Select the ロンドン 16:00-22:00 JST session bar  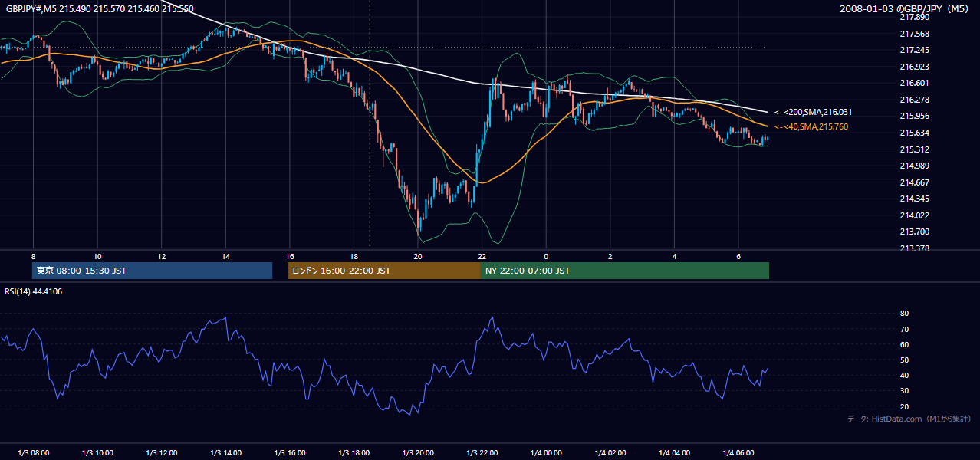(x=384, y=271)
